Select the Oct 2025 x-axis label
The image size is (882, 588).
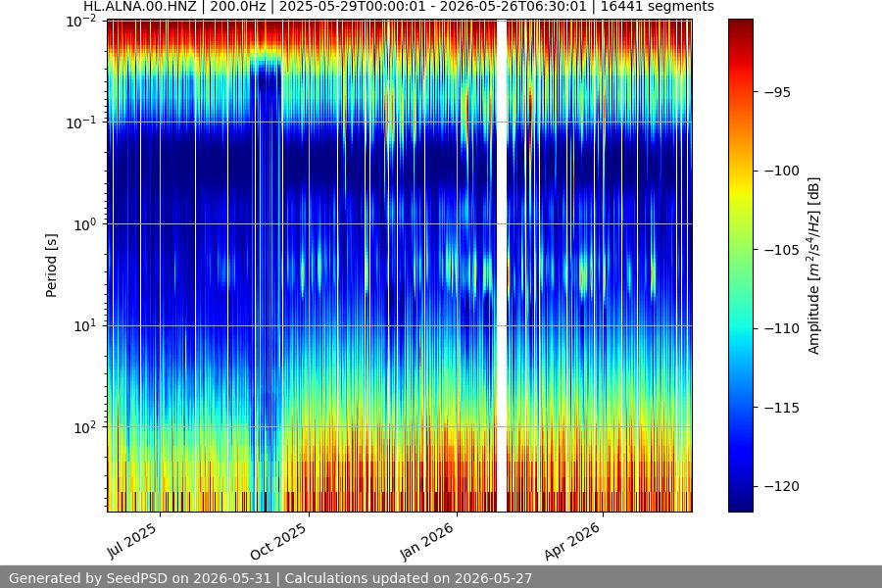278,541
